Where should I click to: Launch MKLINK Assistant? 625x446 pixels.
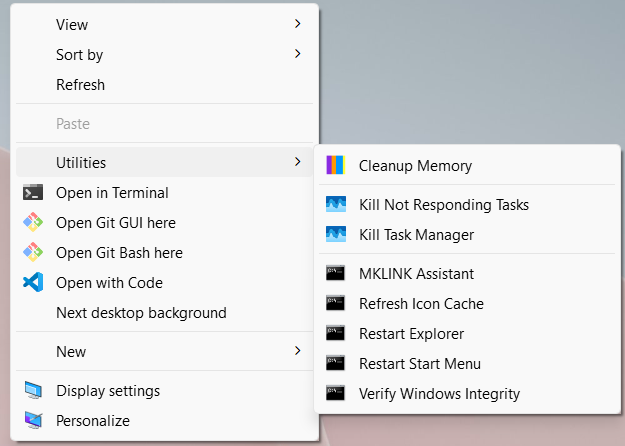467,273
